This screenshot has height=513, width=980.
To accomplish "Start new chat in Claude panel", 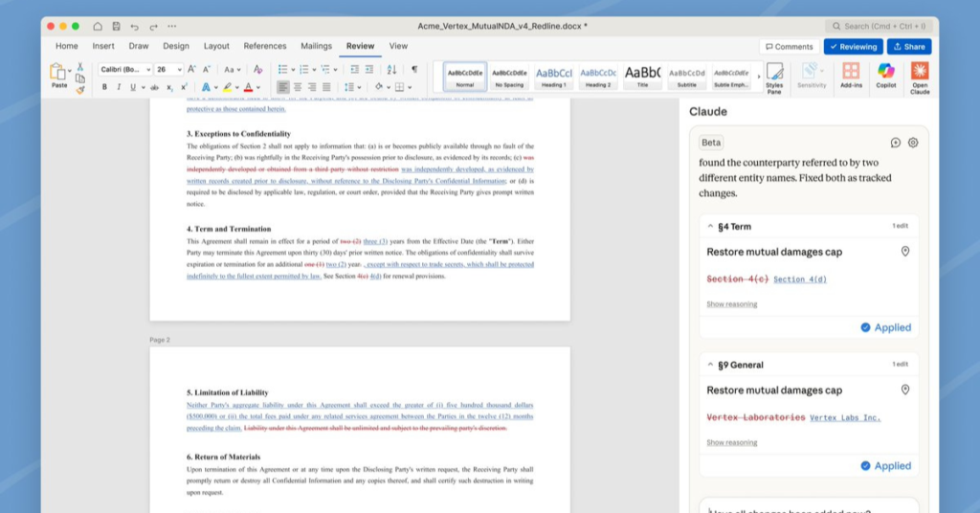I will point(896,143).
